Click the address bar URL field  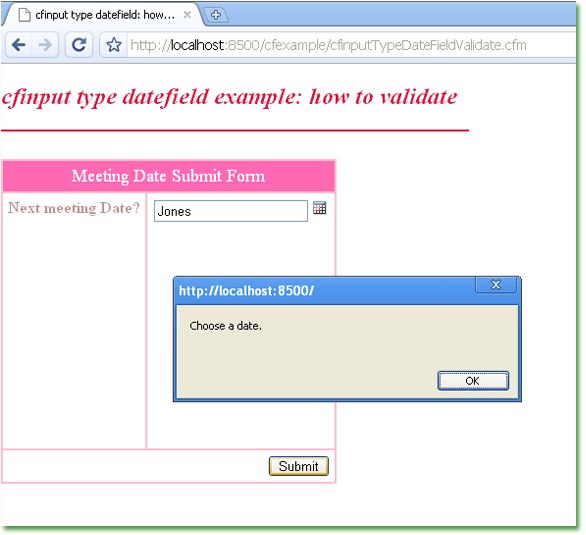(x=351, y=45)
